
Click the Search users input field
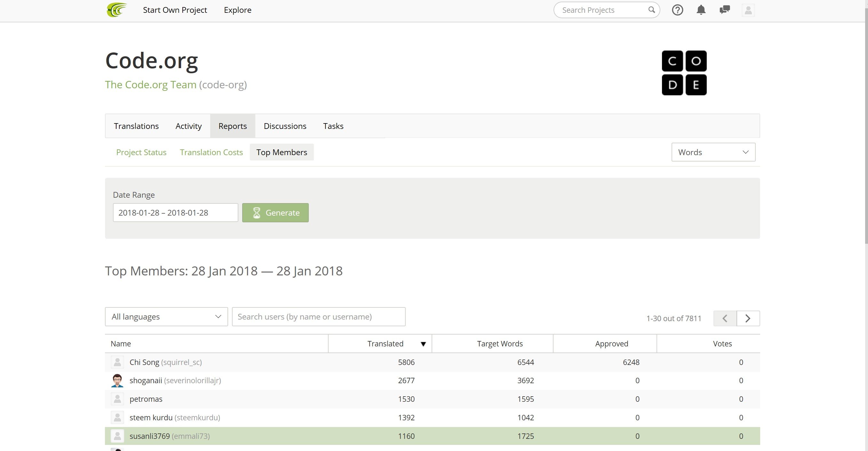(318, 317)
